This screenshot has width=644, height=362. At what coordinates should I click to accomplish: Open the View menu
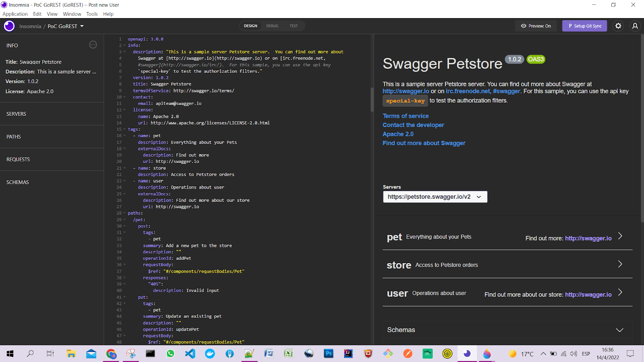pos(52,14)
